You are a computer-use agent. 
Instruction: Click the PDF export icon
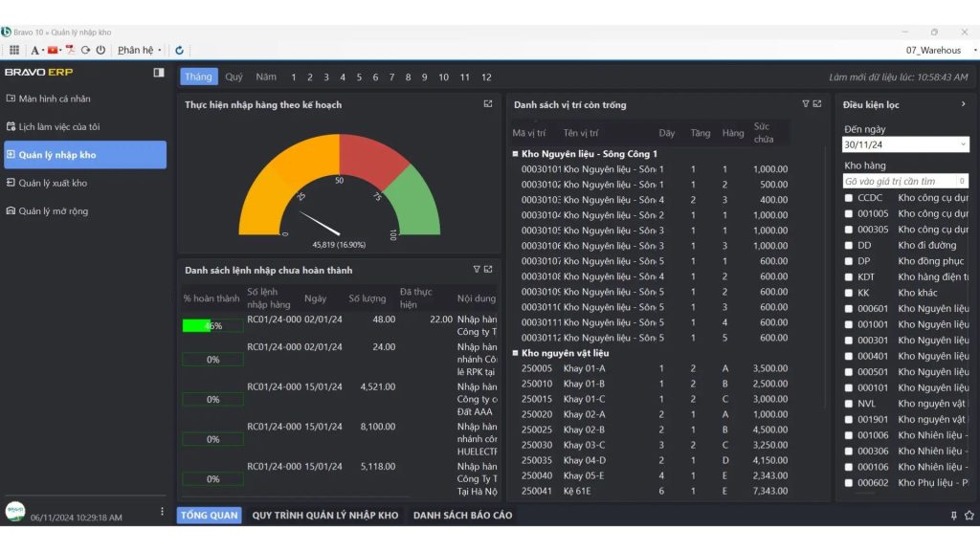pos(70,50)
